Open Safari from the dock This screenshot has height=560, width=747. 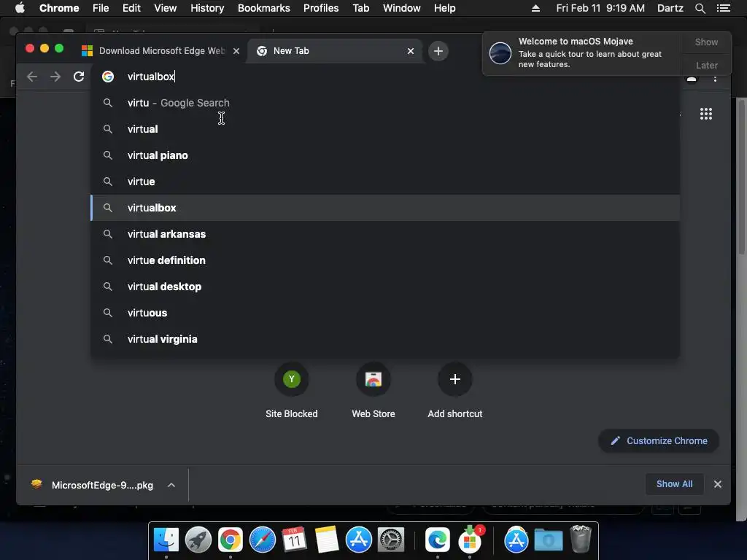[x=263, y=540]
